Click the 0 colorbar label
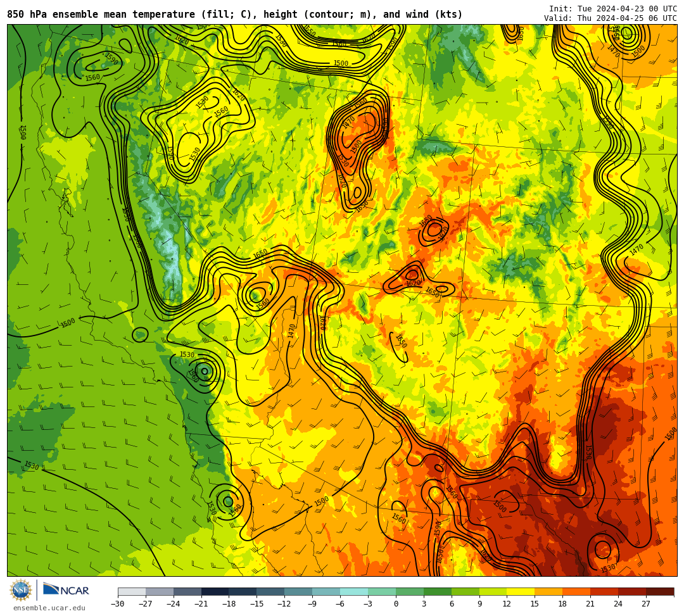 pos(396,604)
